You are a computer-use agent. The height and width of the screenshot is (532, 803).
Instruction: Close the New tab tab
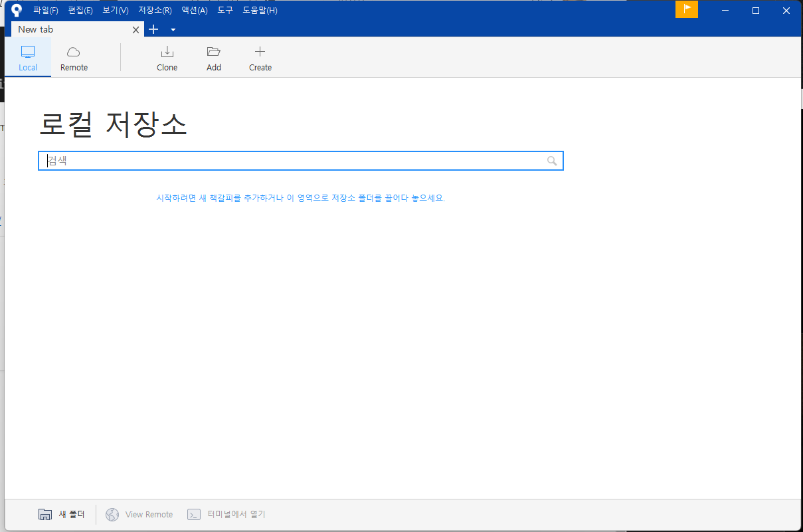coord(136,30)
